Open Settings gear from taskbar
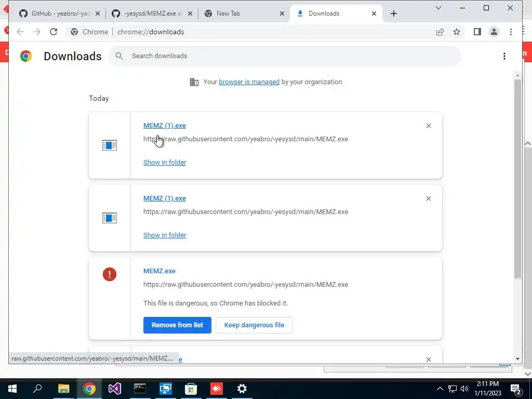This screenshot has height=399, width=532. pos(242,389)
